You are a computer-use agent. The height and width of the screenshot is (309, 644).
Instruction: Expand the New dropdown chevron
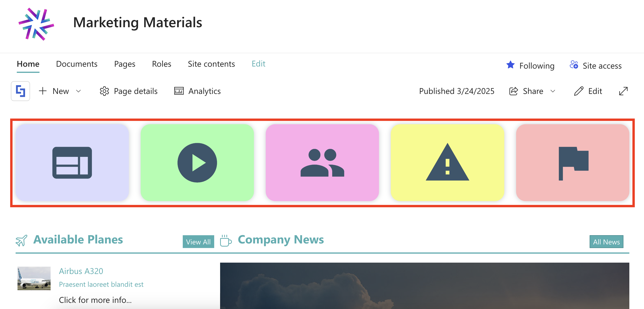coord(78,91)
